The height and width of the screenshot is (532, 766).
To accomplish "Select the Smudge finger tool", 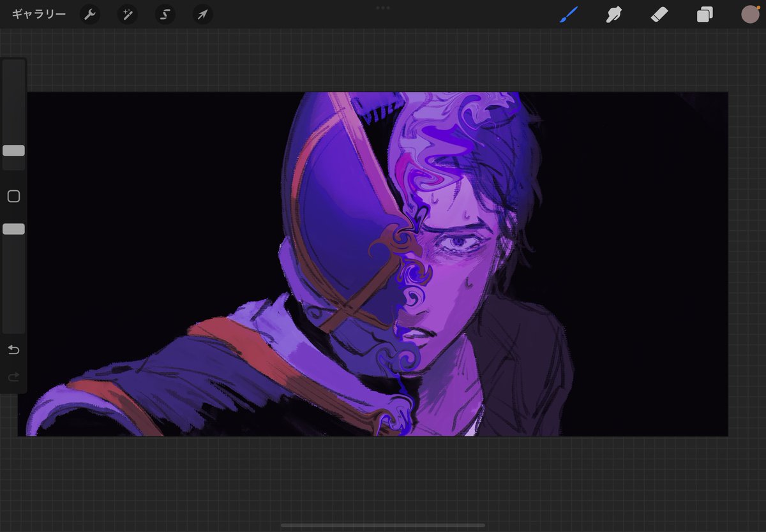I will pos(614,14).
